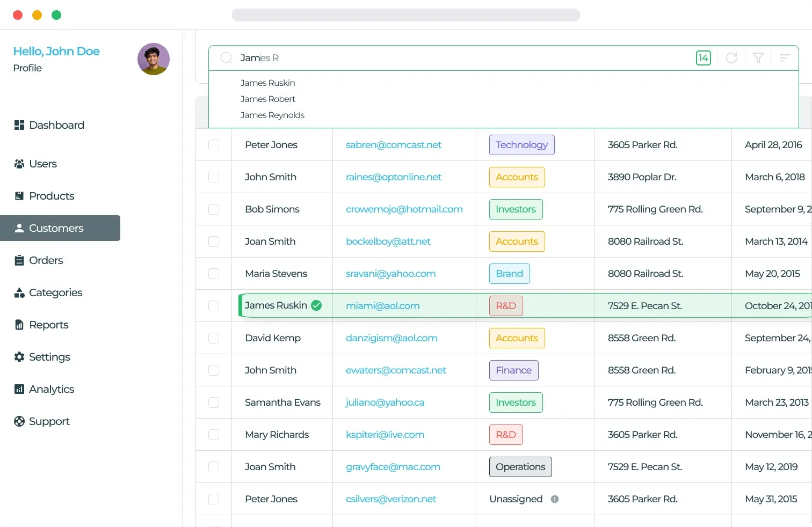Image resolution: width=812 pixels, height=527 pixels.
Task: Open the filter icon beside the search bar
Action: pyautogui.click(x=758, y=58)
